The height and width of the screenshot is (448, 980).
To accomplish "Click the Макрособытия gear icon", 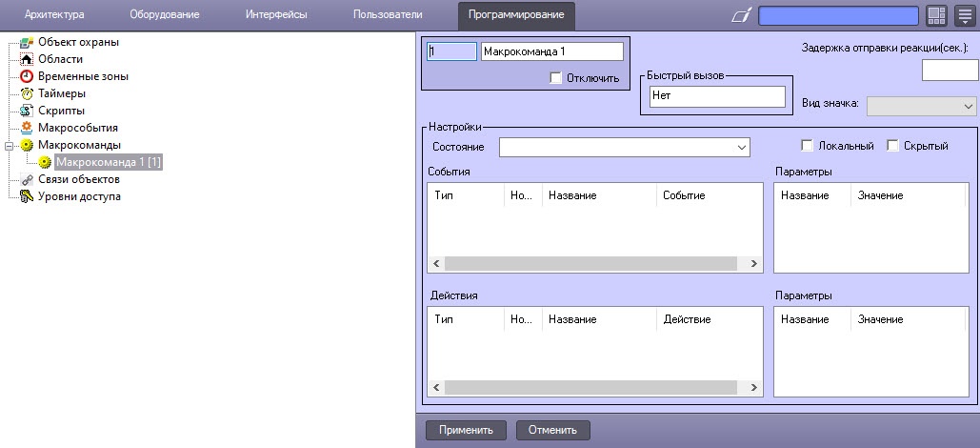I will 27,128.
